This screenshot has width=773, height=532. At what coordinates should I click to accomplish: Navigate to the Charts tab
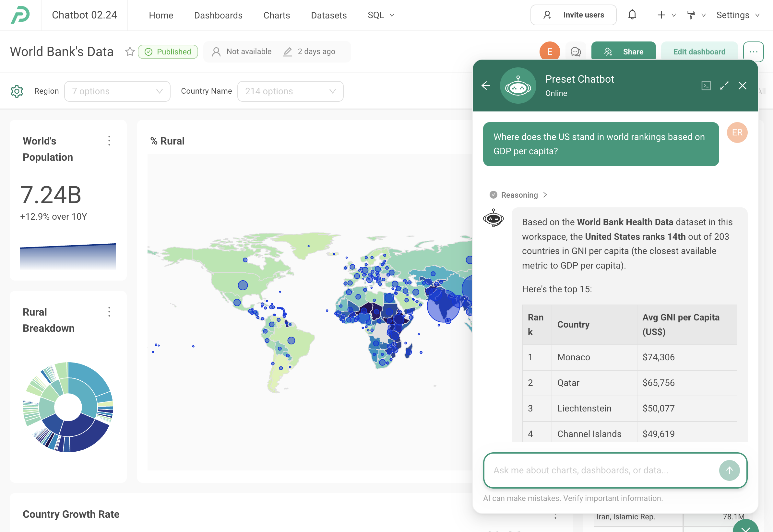pyautogui.click(x=276, y=15)
